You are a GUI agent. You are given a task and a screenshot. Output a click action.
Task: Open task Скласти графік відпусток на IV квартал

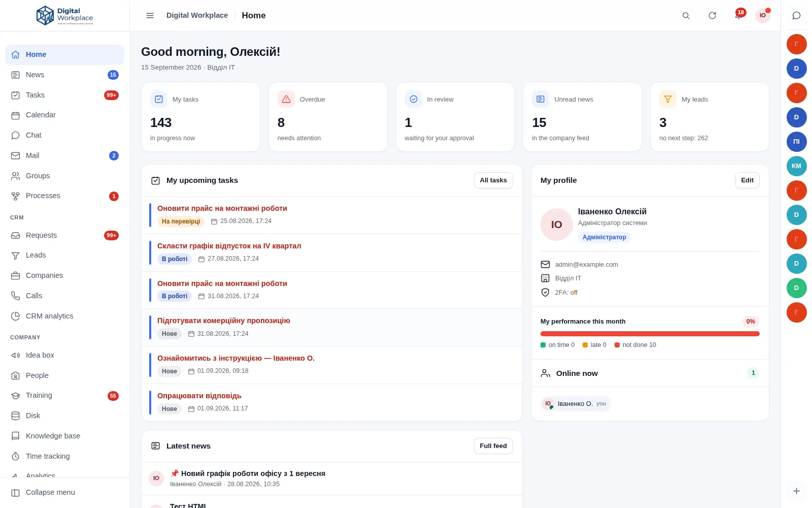point(332,252)
